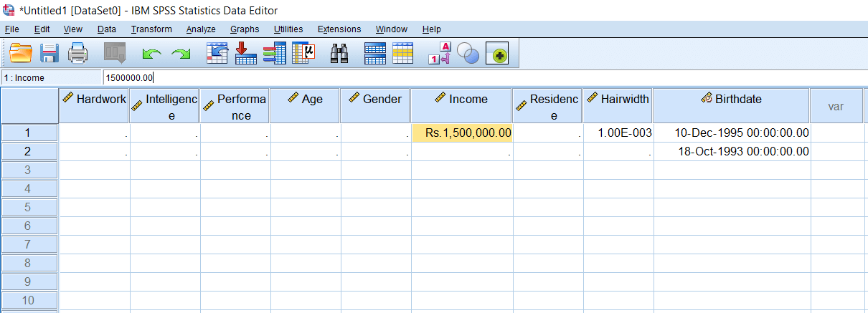The image size is (868, 313).
Task: Open the Utilities menu
Action: pos(288,29)
